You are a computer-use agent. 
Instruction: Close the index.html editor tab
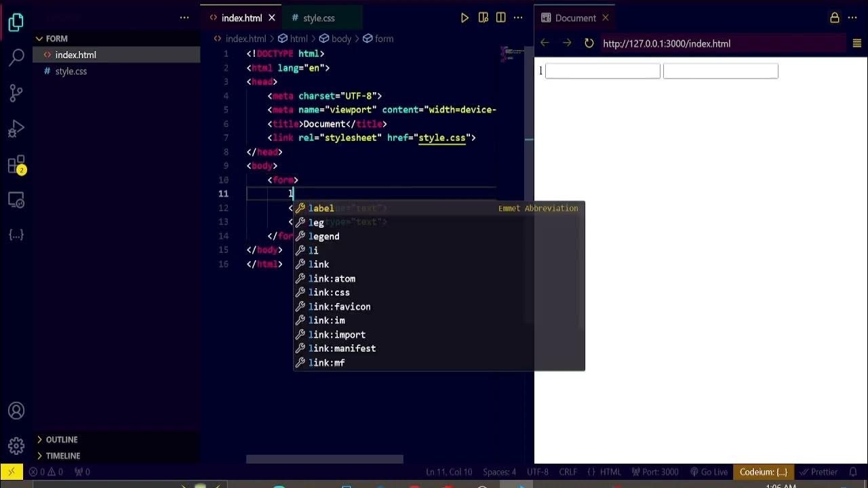pos(272,18)
